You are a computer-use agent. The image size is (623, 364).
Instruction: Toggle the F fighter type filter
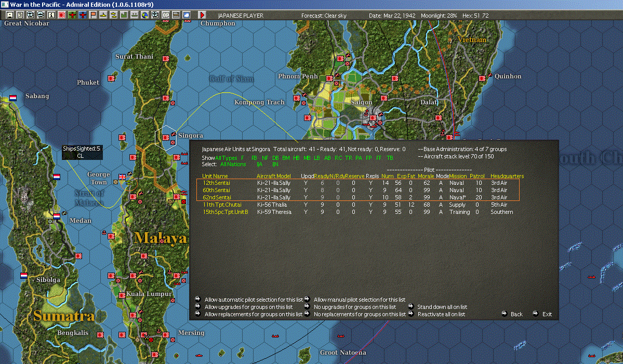[242, 158]
